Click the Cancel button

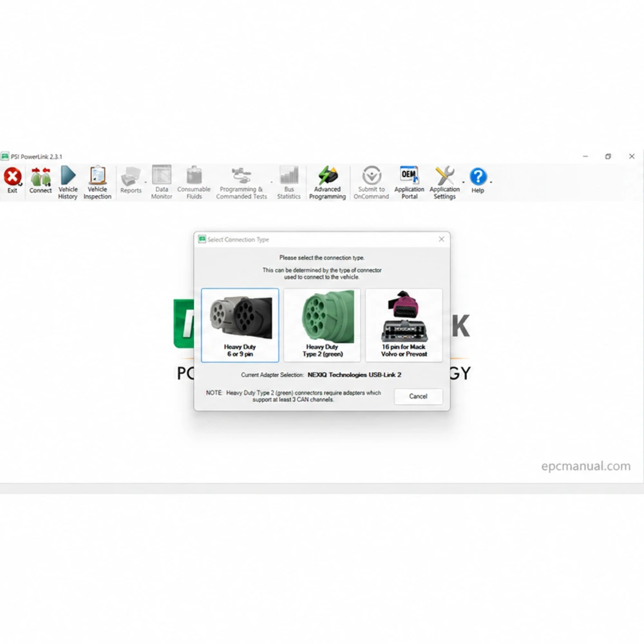(418, 396)
